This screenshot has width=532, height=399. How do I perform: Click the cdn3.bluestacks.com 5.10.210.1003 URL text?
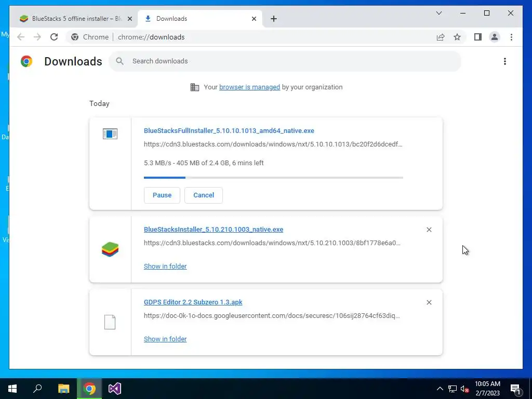tap(272, 243)
